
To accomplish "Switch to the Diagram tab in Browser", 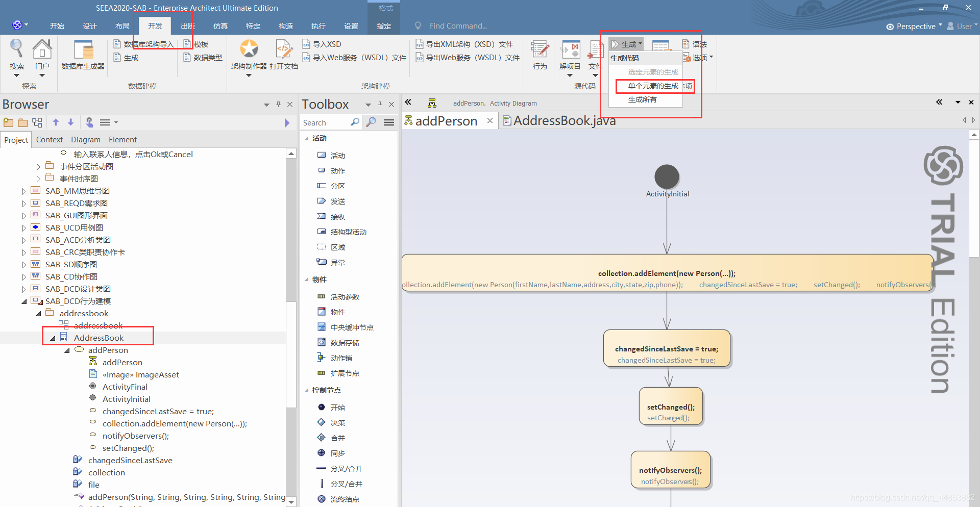I will coord(86,140).
